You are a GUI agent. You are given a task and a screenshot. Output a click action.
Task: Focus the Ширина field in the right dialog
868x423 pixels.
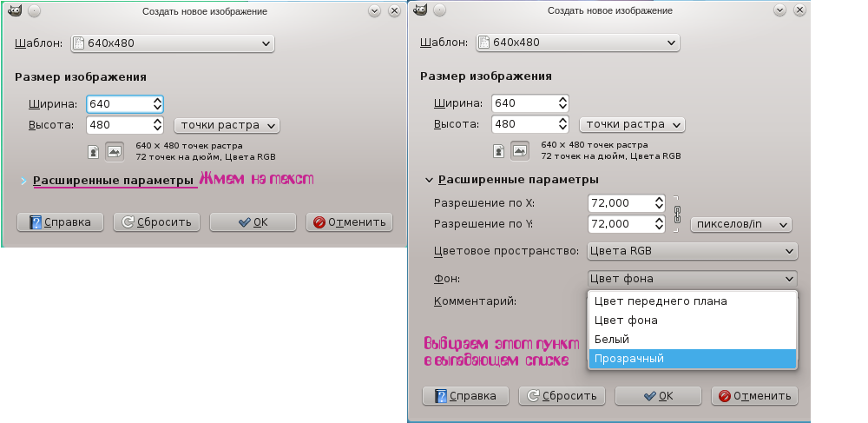(x=523, y=103)
